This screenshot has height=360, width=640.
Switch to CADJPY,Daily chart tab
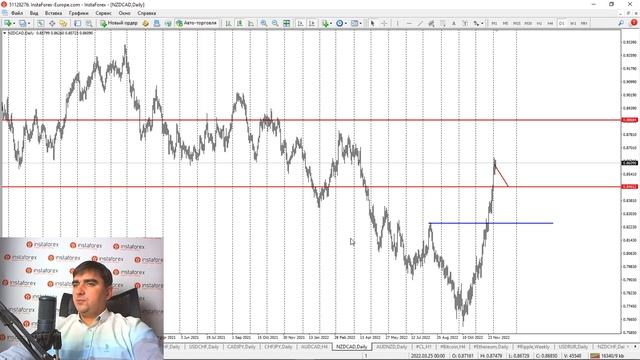[241, 347]
